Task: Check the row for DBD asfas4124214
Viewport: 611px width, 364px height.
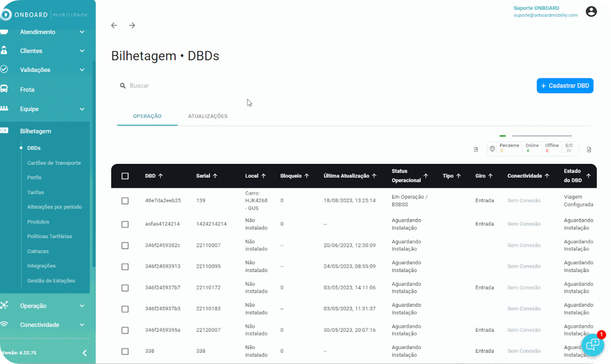Action: click(125, 224)
